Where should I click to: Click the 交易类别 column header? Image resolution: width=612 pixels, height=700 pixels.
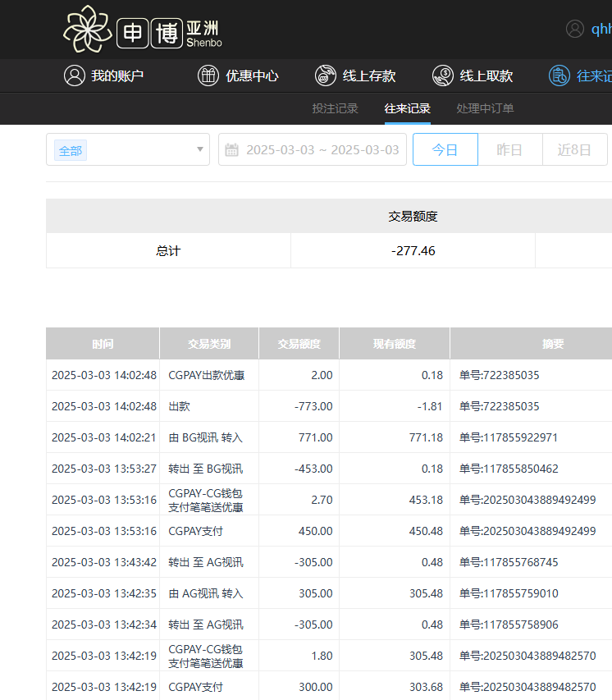209,344
